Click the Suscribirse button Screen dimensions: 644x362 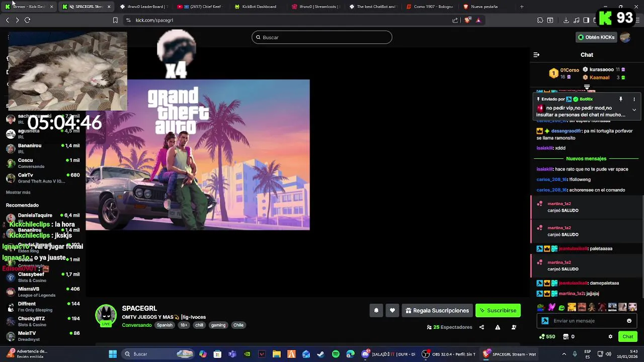[x=498, y=311]
